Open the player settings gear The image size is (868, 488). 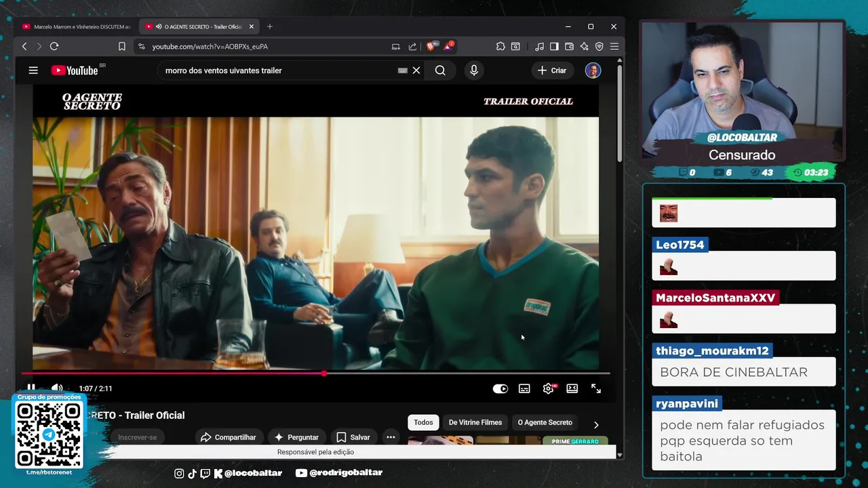click(549, 388)
